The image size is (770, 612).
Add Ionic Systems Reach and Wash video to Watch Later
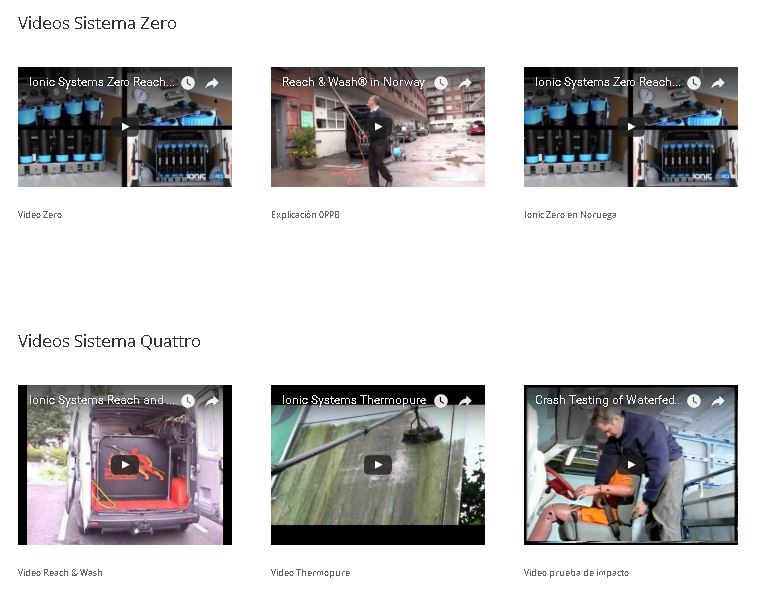[188, 401]
